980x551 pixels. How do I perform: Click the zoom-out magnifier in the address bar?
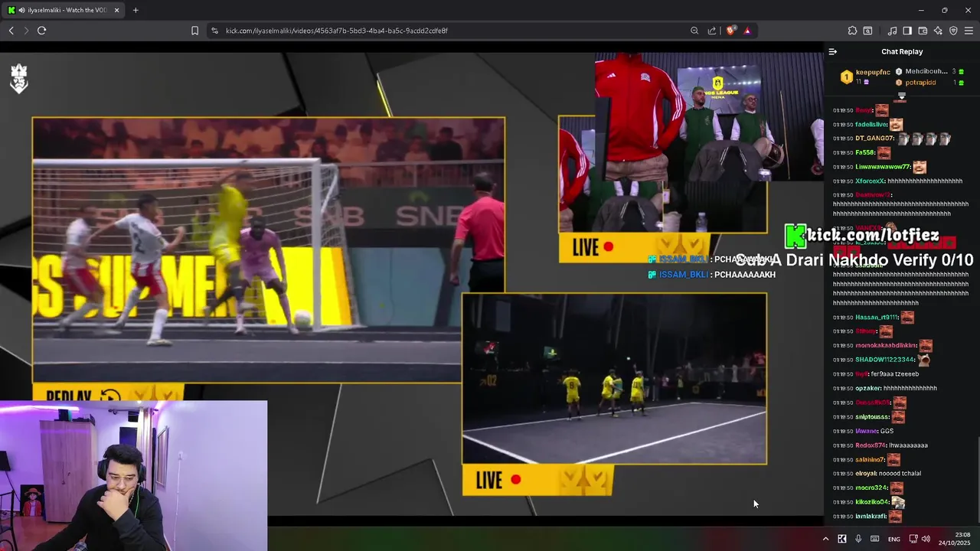tap(694, 31)
